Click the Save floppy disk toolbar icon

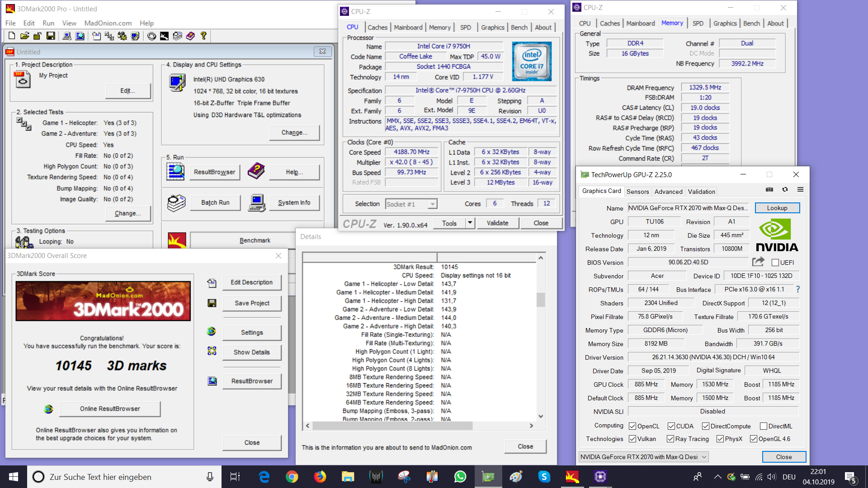[51, 36]
